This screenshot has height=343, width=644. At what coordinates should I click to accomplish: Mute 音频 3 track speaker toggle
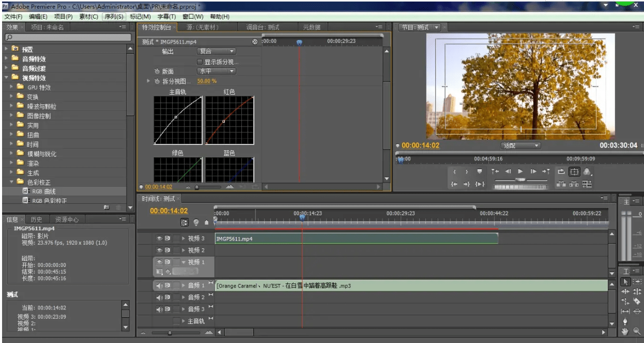coord(159,309)
